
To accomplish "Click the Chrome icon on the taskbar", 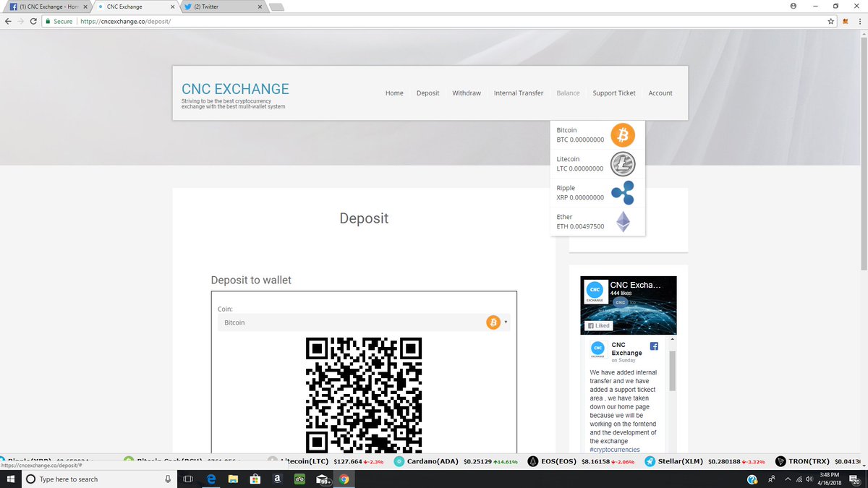I will (344, 479).
